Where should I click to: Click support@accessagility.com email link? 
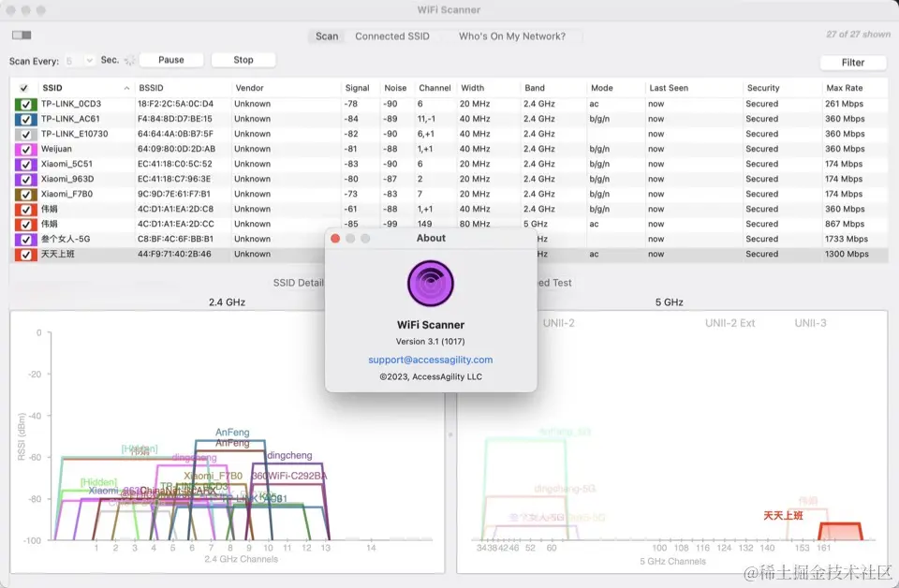click(x=431, y=360)
